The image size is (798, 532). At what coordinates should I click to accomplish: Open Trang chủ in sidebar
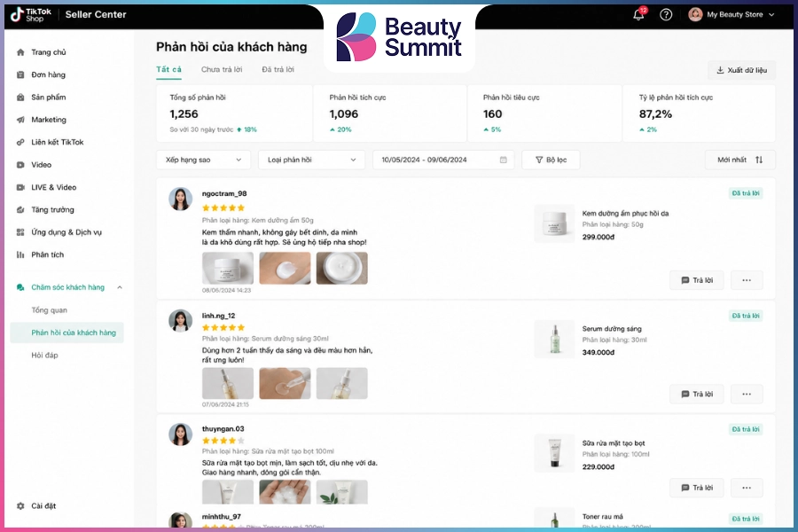coord(49,52)
